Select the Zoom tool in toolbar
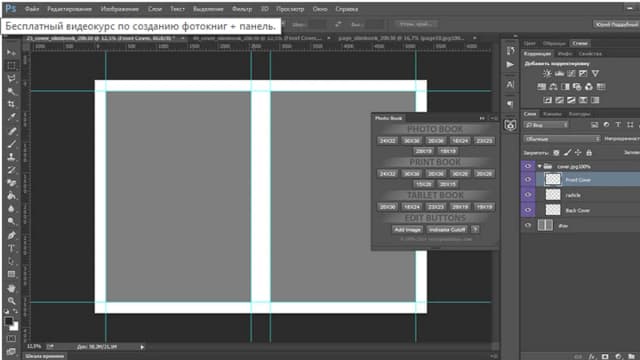Viewport: 640px width, 360px height. pos(11,301)
